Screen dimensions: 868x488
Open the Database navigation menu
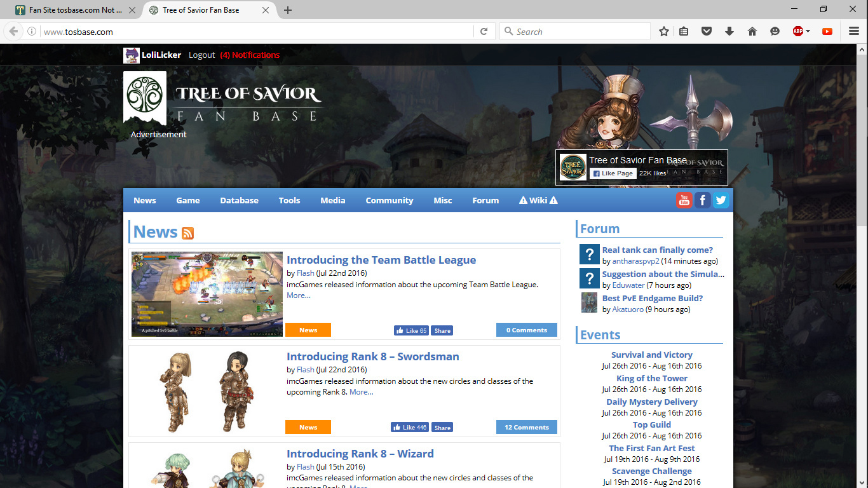(239, 200)
